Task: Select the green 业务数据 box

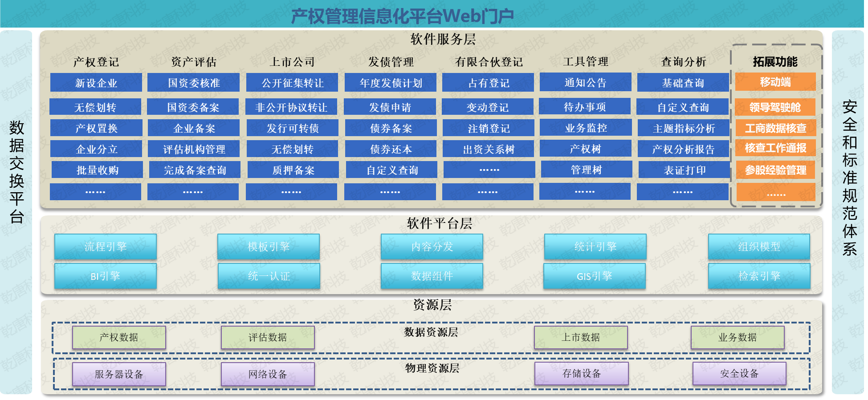Action: click(x=738, y=337)
